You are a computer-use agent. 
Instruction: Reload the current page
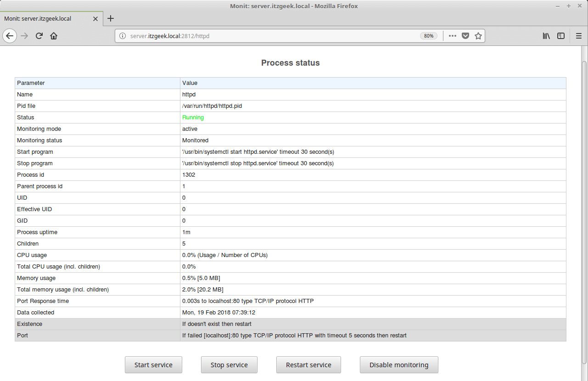coord(39,36)
